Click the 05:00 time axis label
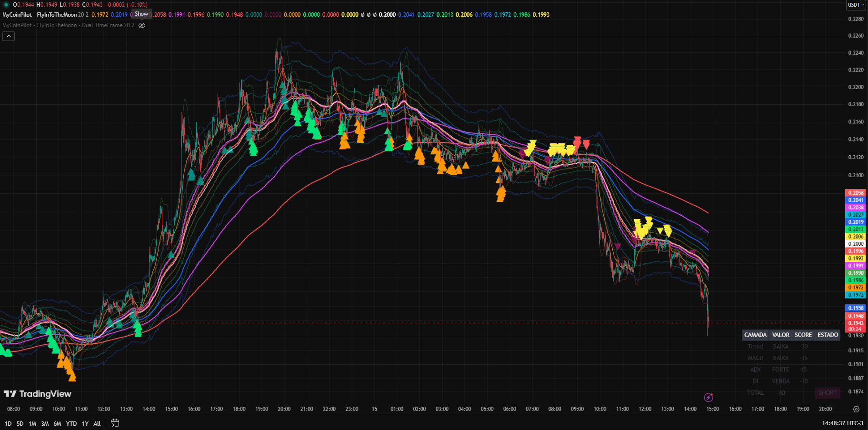 click(487, 409)
